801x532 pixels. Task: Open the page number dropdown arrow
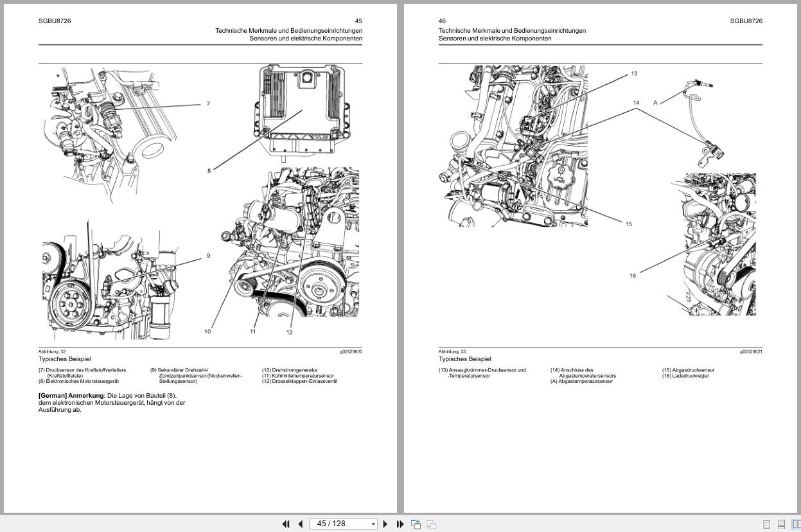(x=373, y=524)
